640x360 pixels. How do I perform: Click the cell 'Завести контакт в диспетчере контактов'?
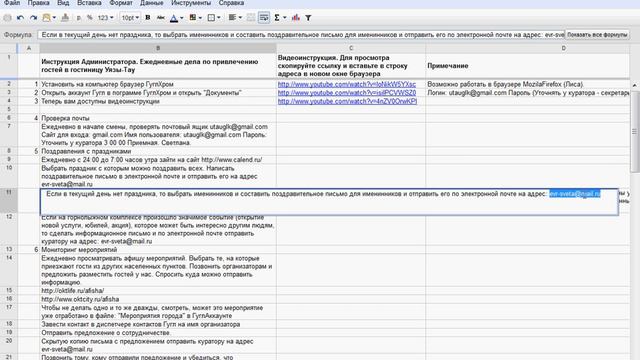158,324
